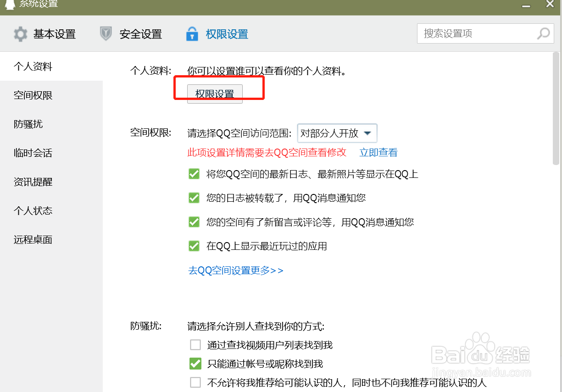Click the shield icon for security settings
Screen dimensions: 562x392
click(x=106, y=34)
